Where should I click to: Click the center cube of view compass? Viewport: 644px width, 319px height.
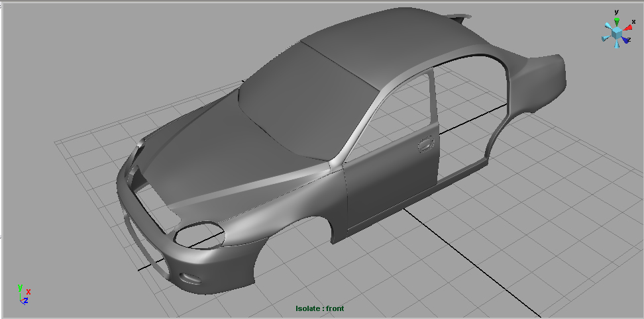616,33
